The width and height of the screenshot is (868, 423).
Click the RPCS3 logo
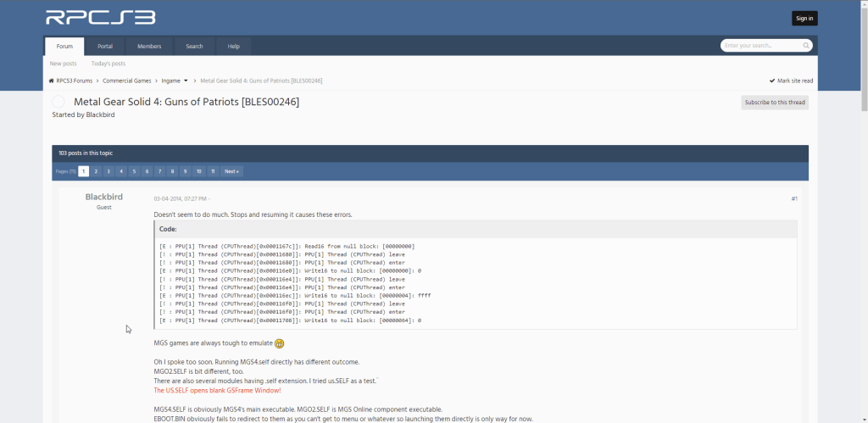click(100, 17)
